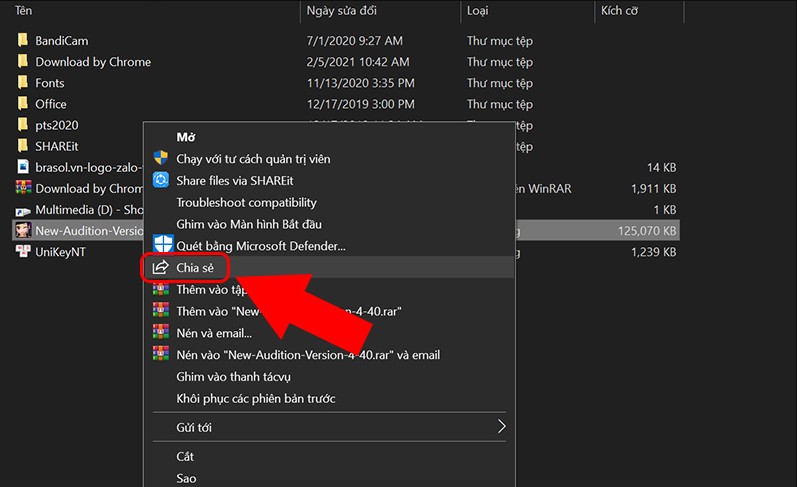The image size is (797, 487).
Task: Select the BandiCam folder name
Action: click(62, 41)
